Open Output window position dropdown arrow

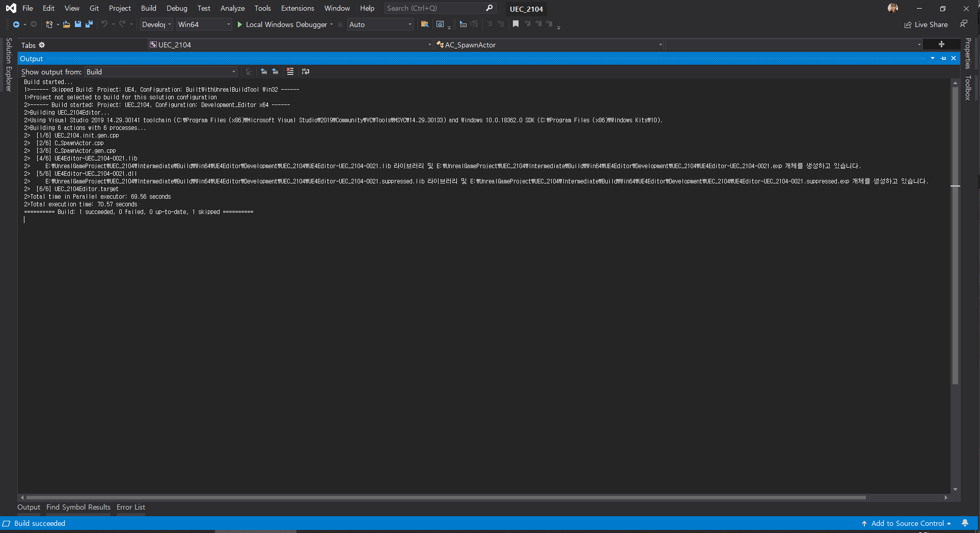(933, 59)
